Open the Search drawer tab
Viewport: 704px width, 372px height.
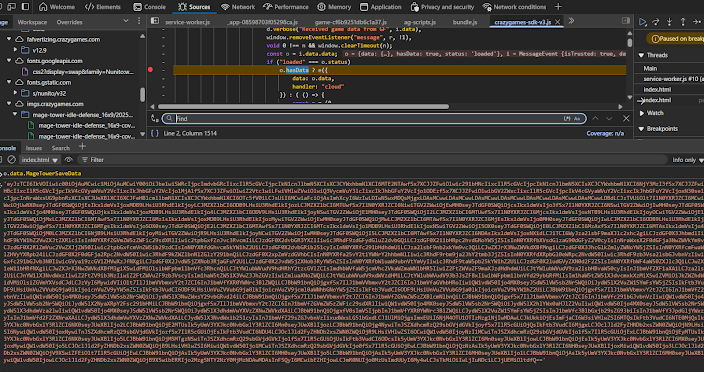(x=61, y=148)
